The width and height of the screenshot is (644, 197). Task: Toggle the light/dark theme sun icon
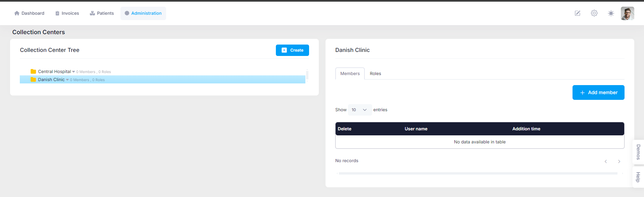coord(611,13)
